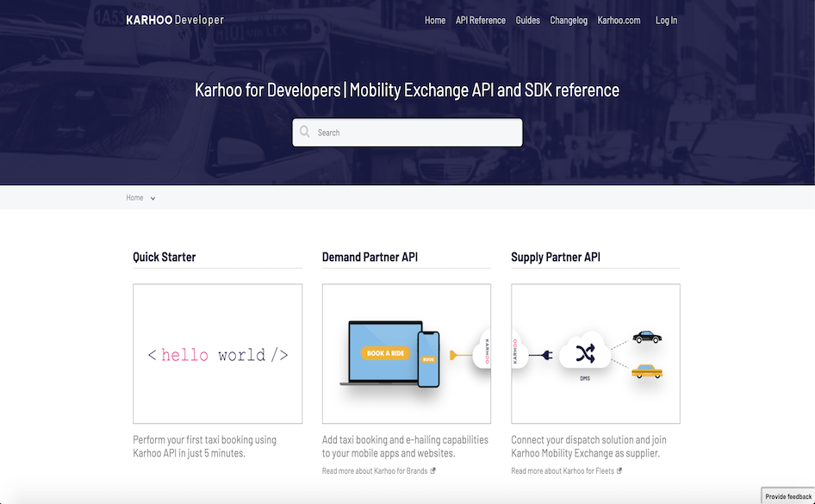Click the text 'Perform your first taxi booking using'
This screenshot has width=815, height=504.
tap(204, 439)
